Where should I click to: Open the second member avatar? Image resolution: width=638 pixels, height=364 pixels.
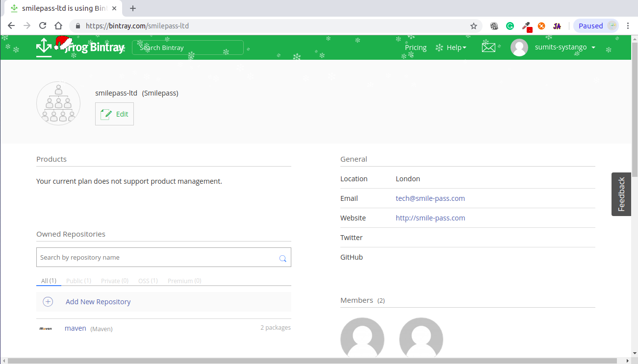pyautogui.click(x=421, y=339)
